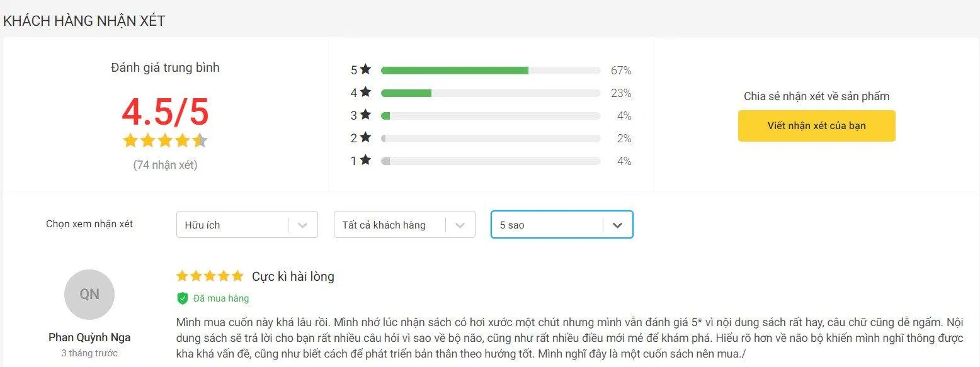Click the 5-star percentage progress bar
980x367 pixels.
(x=491, y=70)
